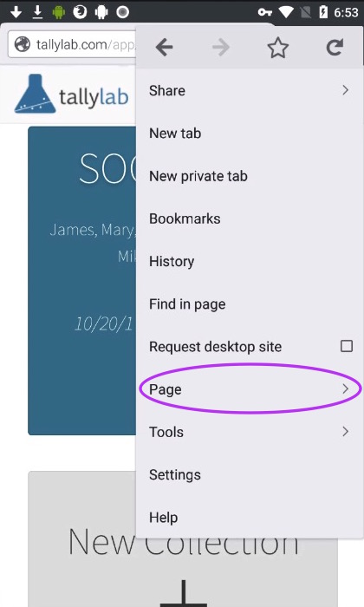Tap the Firefox notification icon in status bar
Image resolution: width=364 pixels, height=607 pixels.
(80, 12)
